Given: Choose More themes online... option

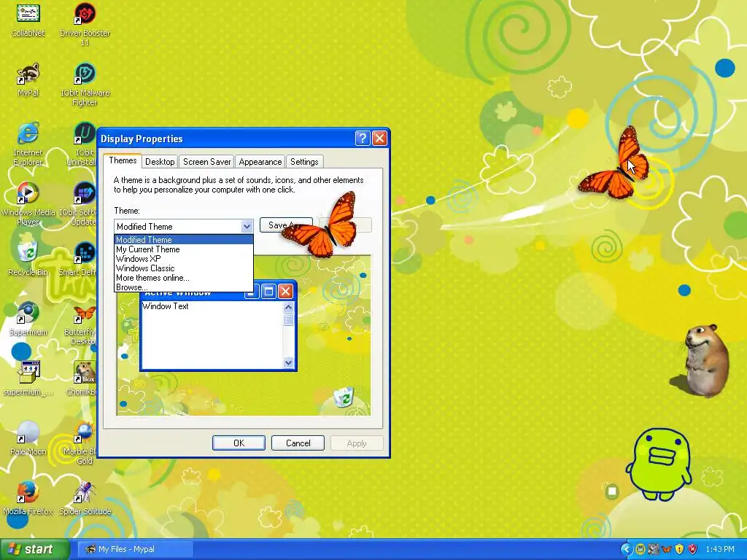Looking at the screenshot, I should [183, 278].
